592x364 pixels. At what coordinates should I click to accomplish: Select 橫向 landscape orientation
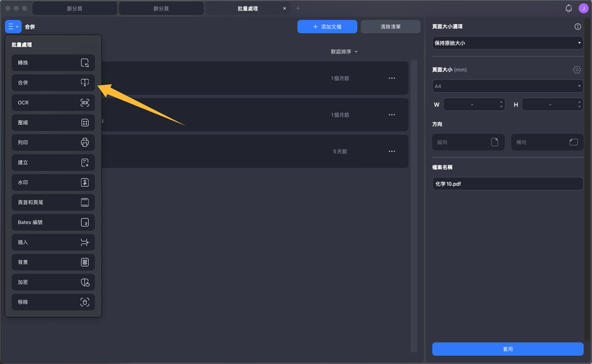pyautogui.click(x=547, y=142)
